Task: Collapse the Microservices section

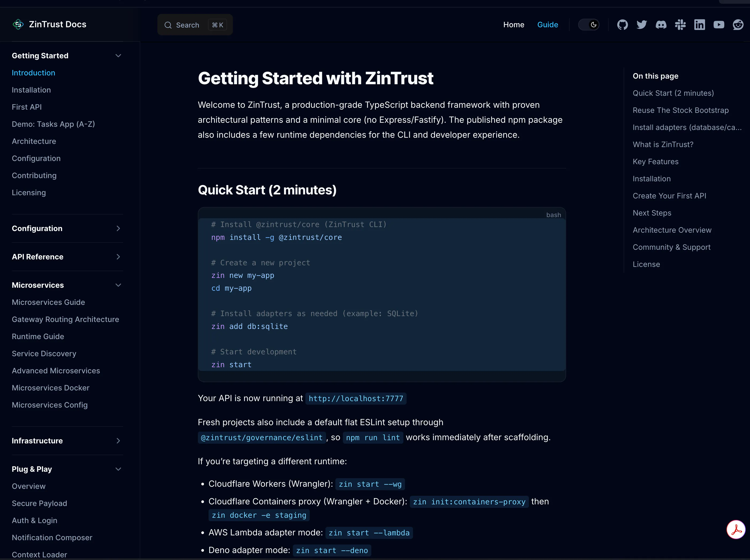Action: [x=118, y=285]
